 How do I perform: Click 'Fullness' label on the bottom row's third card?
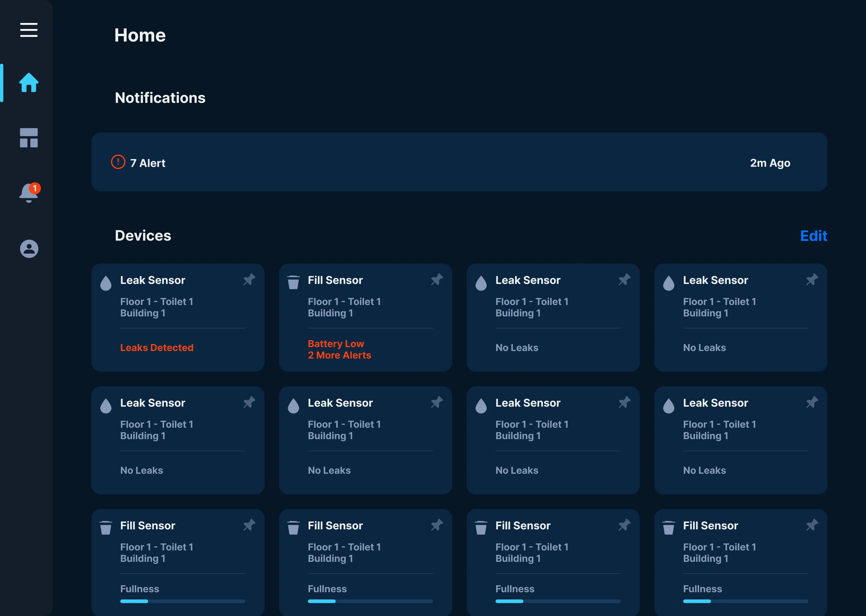tap(515, 589)
